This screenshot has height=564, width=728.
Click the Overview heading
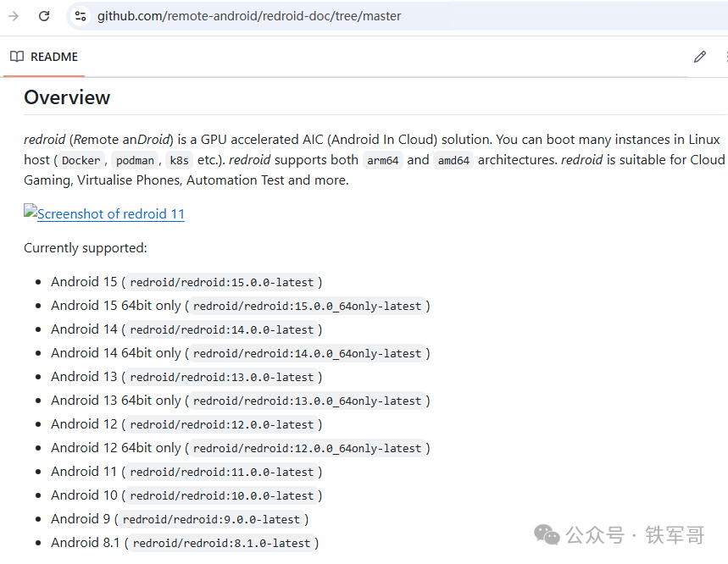tap(67, 97)
